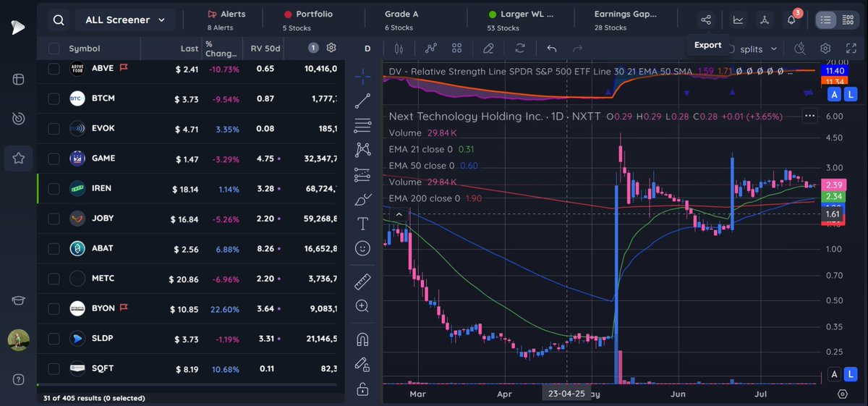Tick the checkbox for ABVE
This screenshot has width=868, height=406.
coord(54,69)
